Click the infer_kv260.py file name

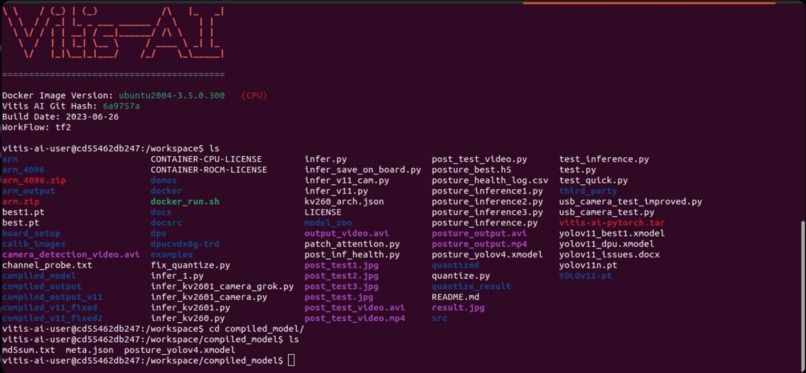tap(188, 318)
